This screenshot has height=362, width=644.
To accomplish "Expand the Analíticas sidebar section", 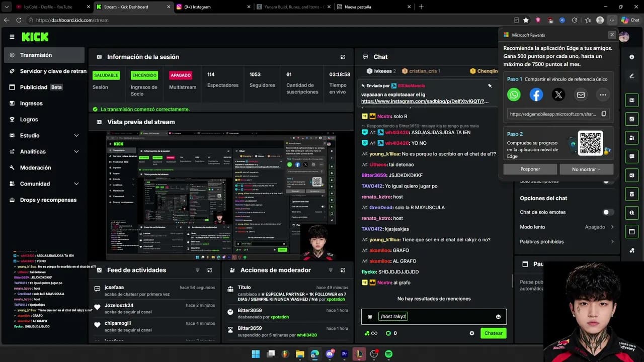I will pos(76,152).
